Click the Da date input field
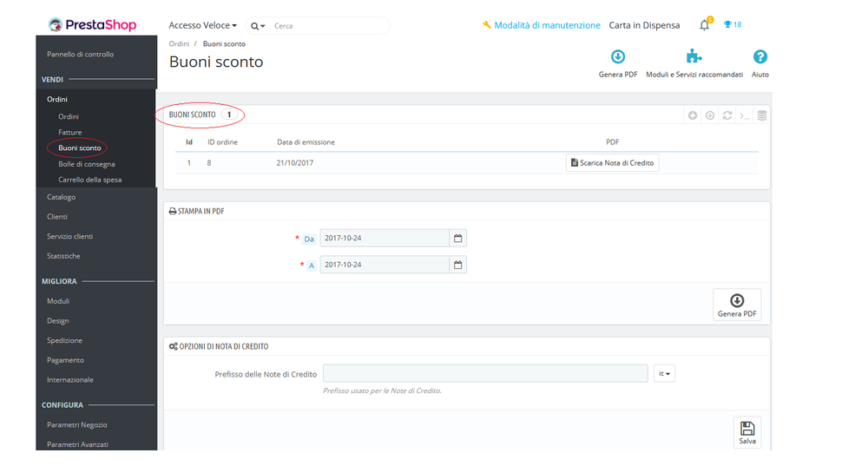This screenshot has width=868, height=466. [x=385, y=238]
